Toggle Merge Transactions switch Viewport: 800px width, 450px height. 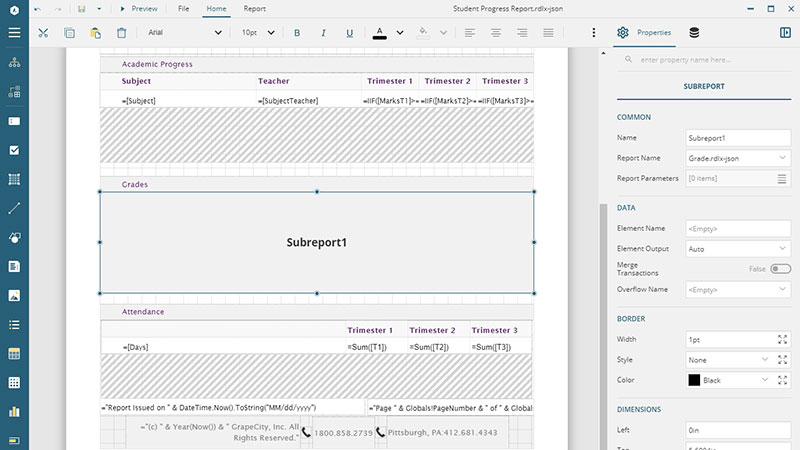click(780, 269)
